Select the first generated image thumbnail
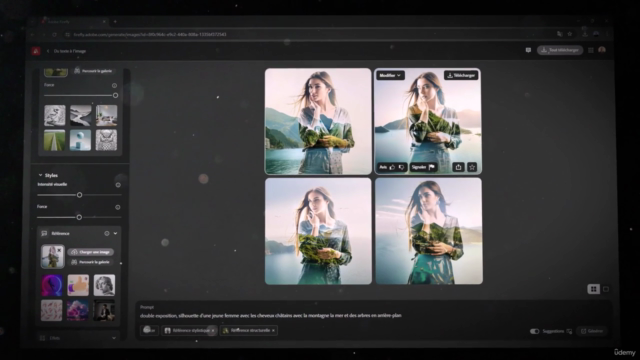 [318, 121]
